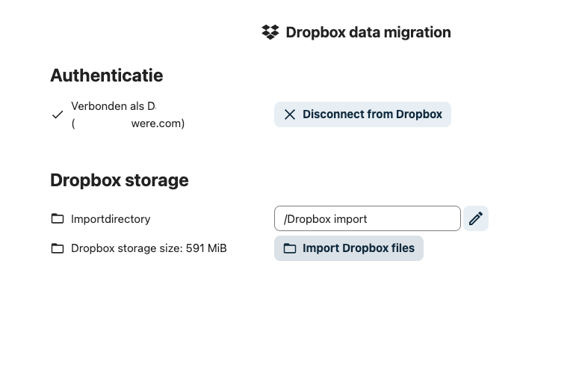The width and height of the screenshot is (588, 368).
Task: Click the Dropbox storage section heading
Action: 119,180
